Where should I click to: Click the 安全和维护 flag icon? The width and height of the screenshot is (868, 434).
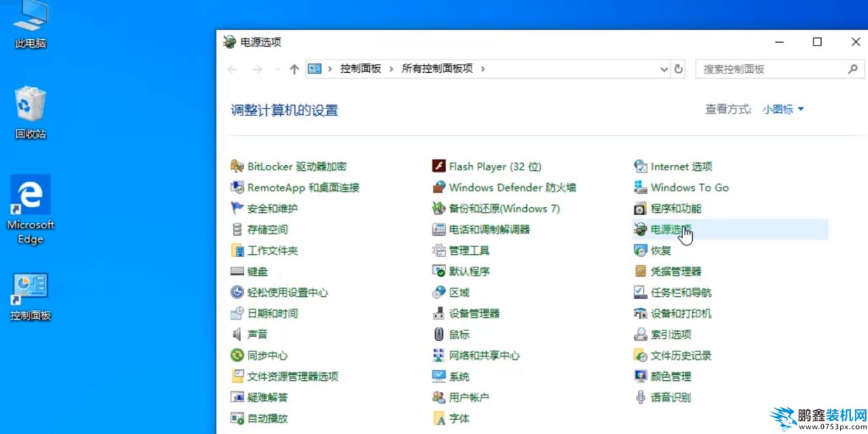237,209
